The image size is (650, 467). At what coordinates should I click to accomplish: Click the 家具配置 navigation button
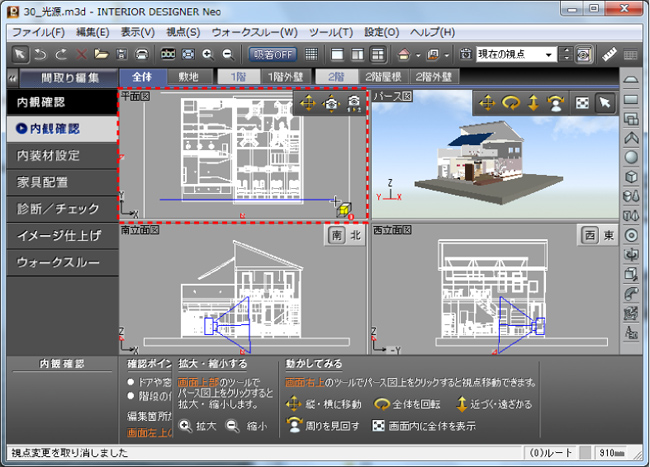click(x=56, y=182)
